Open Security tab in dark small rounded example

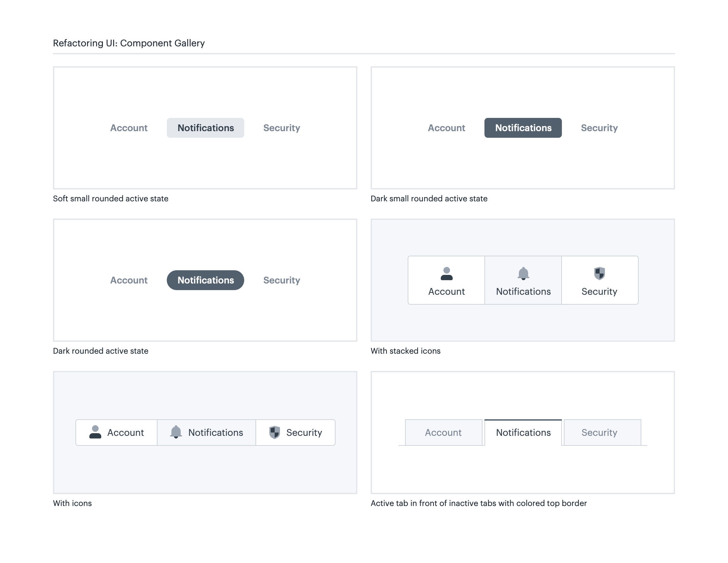[x=599, y=128]
